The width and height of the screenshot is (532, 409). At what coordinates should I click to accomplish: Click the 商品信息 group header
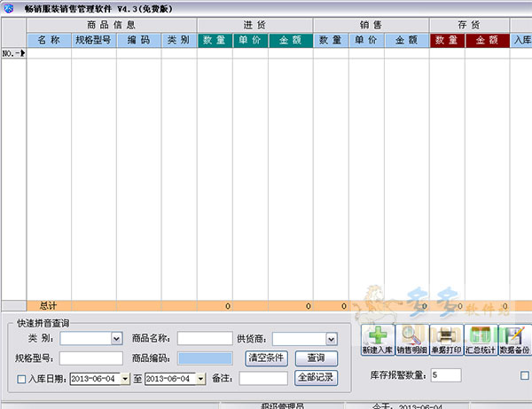click(x=112, y=25)
